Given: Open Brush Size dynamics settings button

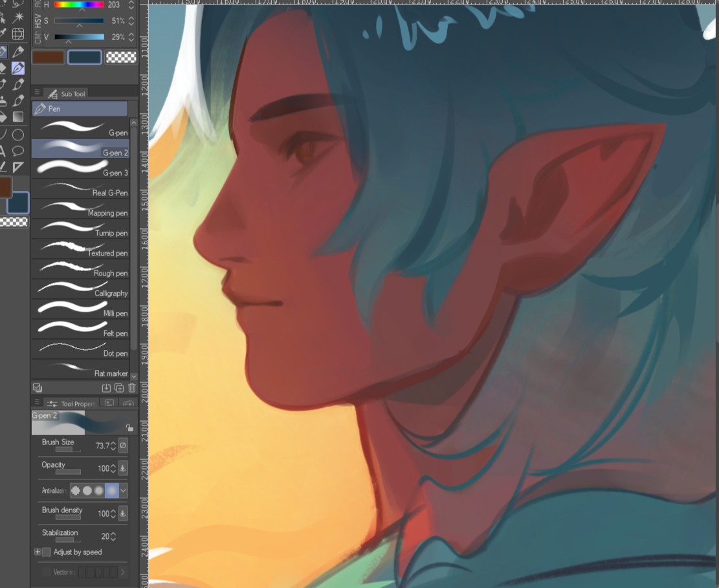Looking at the screenshot, I should click(x=123, y=446).
